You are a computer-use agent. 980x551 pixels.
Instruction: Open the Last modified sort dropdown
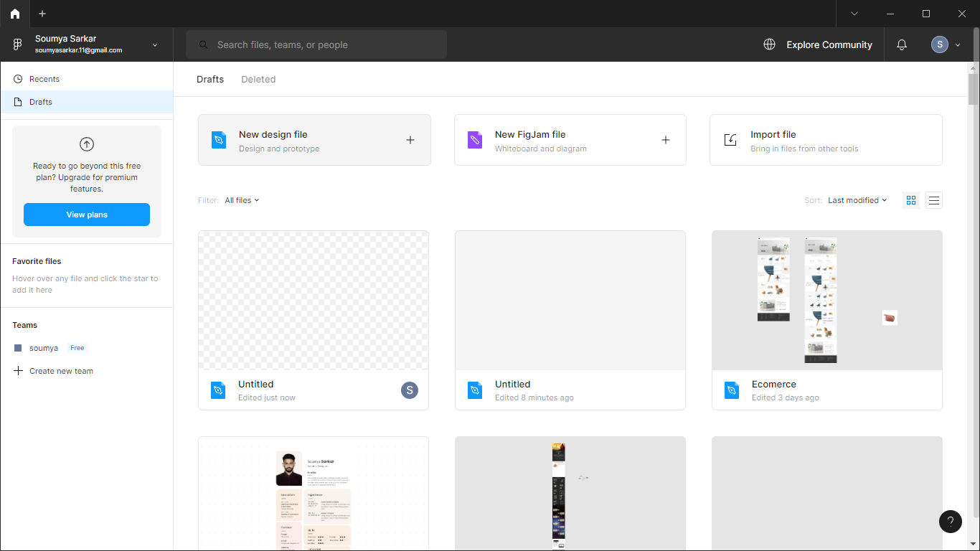tap(857, 200)
